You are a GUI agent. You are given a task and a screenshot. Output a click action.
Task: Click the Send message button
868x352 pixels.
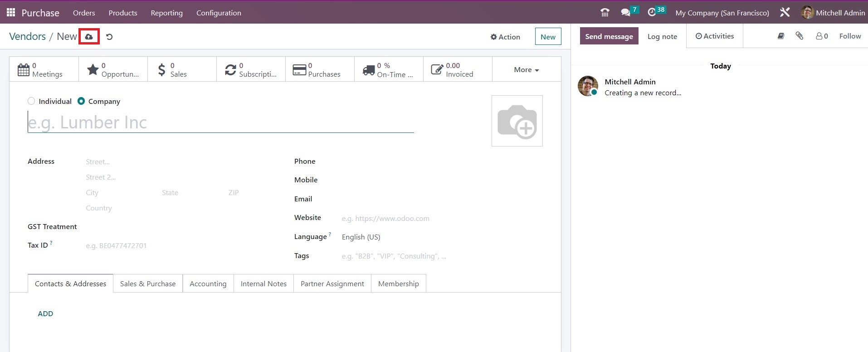[609, 36]
